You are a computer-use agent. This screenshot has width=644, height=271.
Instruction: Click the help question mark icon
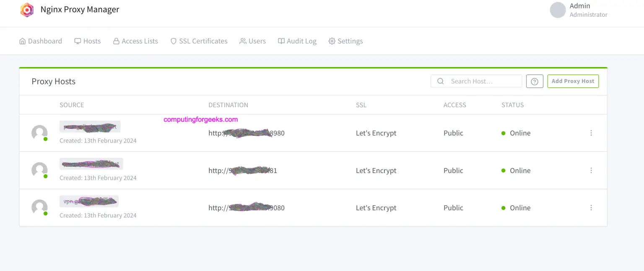(x=535, y=81)
